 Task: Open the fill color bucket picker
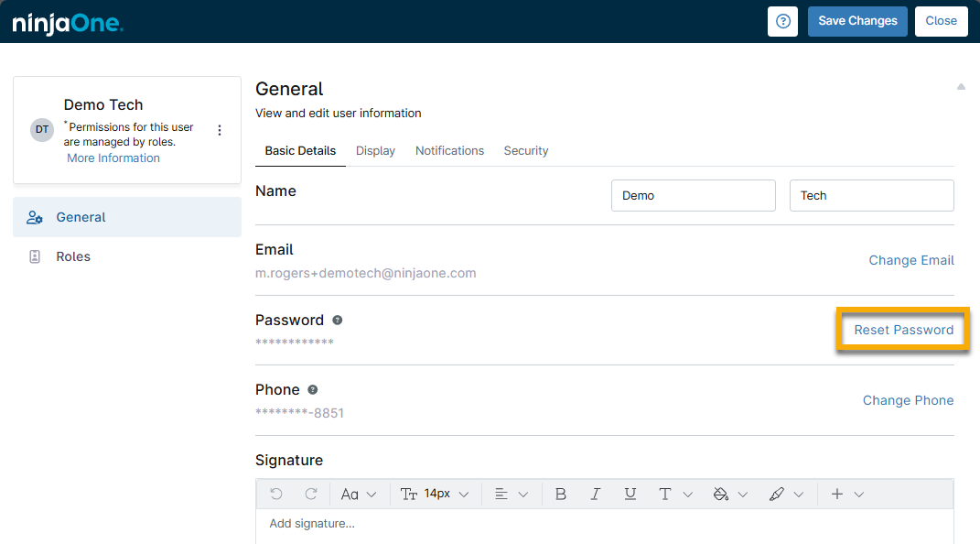(x=729, y=494)
